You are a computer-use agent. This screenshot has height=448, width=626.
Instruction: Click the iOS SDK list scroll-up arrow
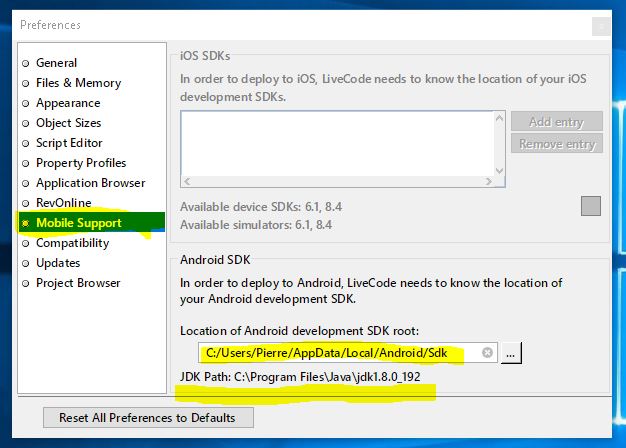pos(499,118)
